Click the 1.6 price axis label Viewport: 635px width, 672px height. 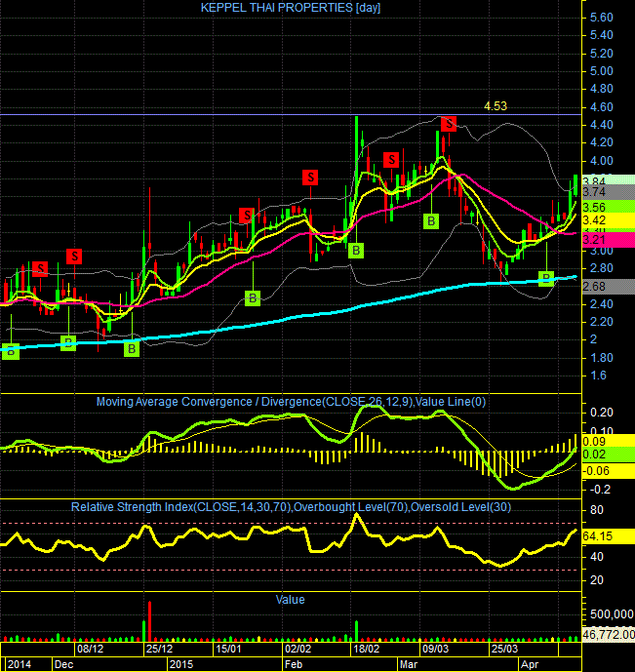(x=598, y=376)
